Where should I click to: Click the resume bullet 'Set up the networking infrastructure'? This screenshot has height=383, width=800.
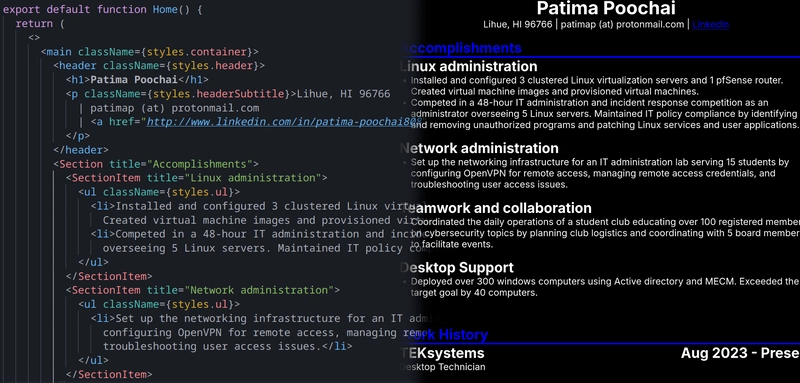click(600, 173)
